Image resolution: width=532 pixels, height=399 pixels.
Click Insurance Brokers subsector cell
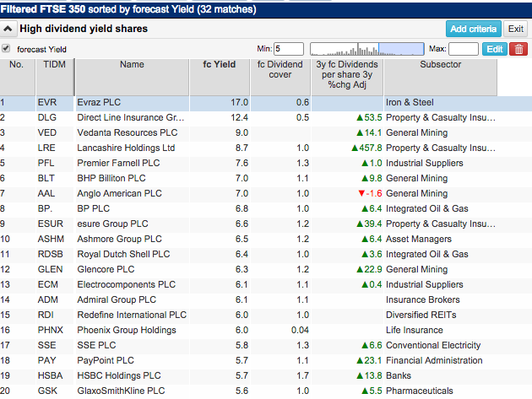click(423, 300)
